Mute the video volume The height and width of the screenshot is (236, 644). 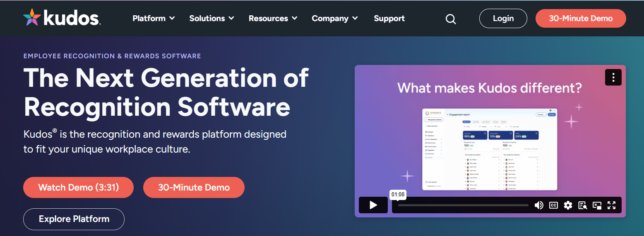(539, 205)
